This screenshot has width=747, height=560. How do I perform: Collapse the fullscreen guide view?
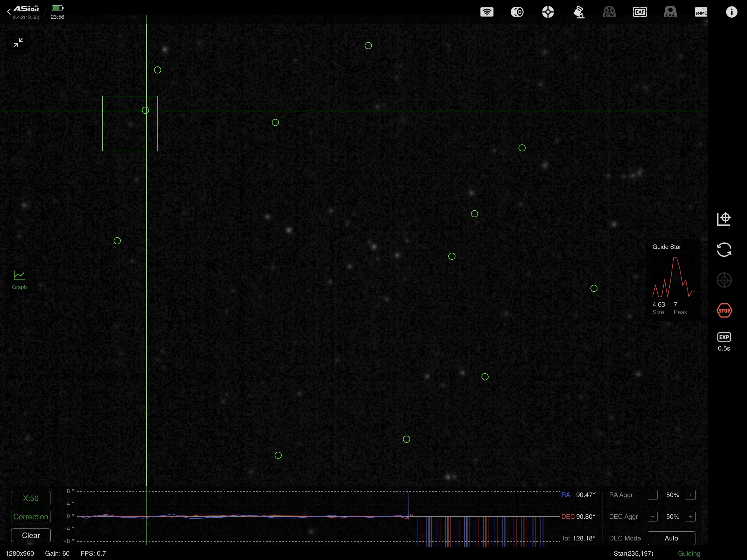point(18,42)
